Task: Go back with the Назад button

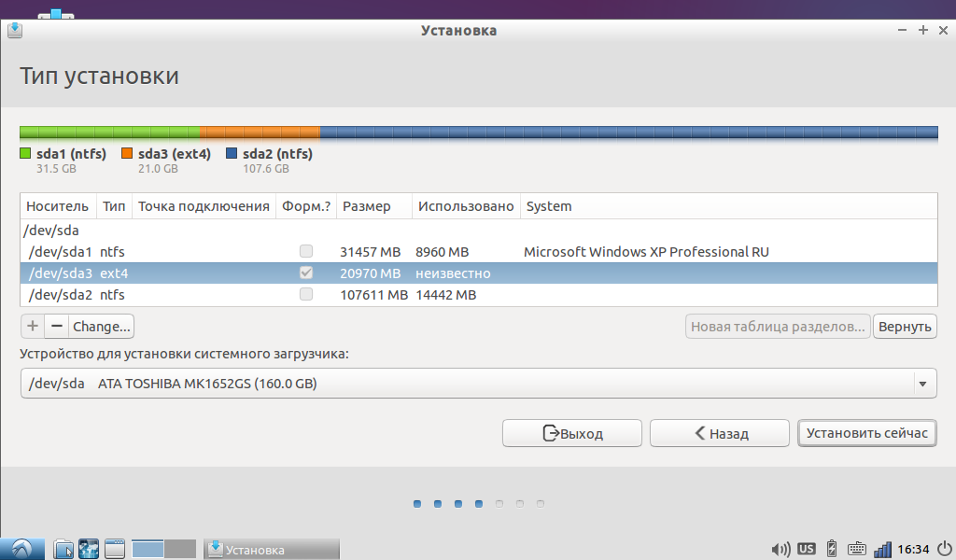Action: (x=720, y=433)
